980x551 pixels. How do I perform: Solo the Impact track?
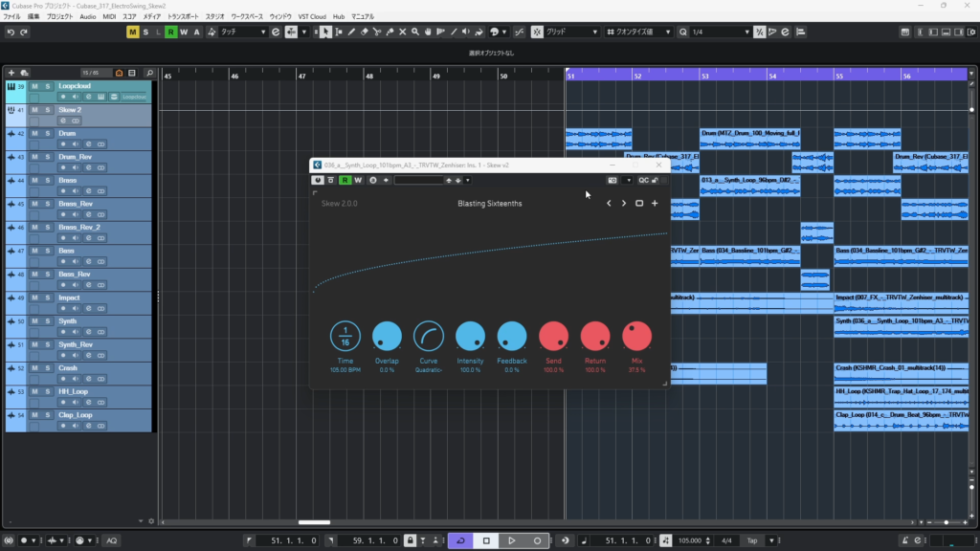coord(47,298)
